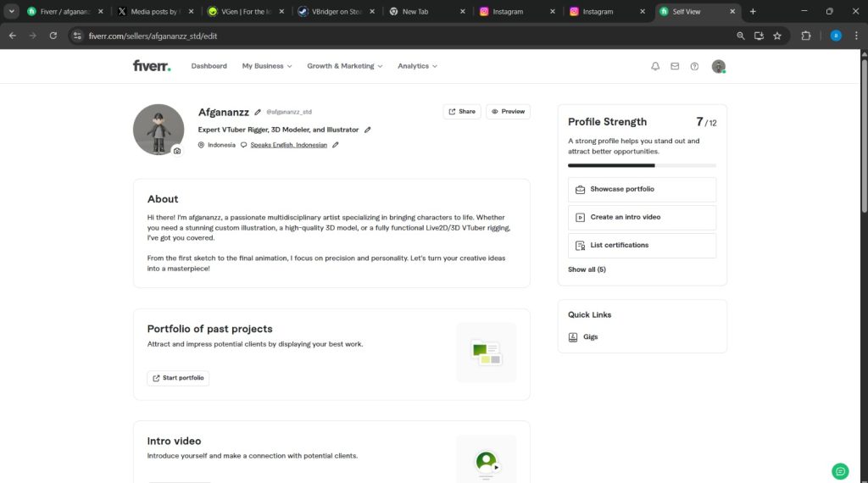Click the Start portfolio button

[x=178, y=378]
